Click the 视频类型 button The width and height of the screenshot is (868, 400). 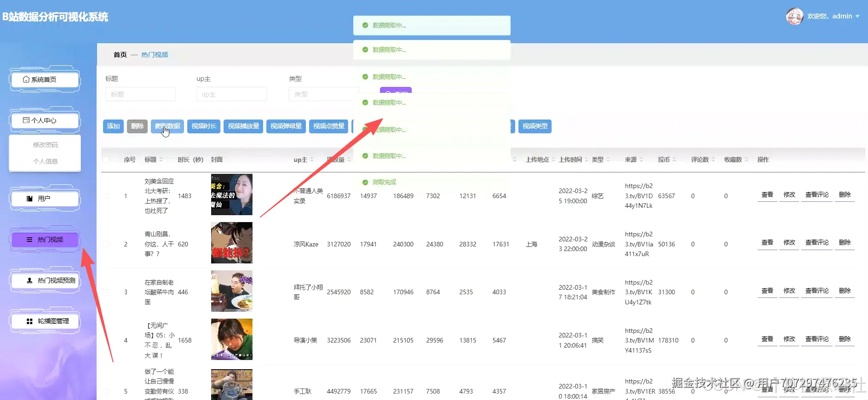coord(535,126)
